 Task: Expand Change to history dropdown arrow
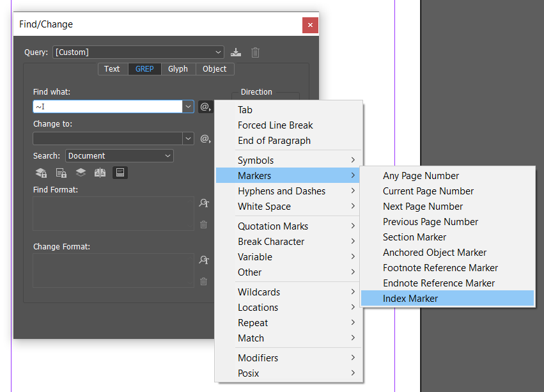pos(188,139)
